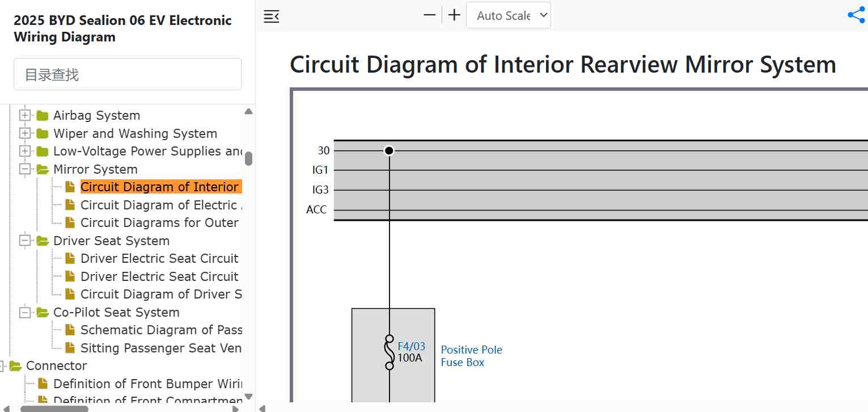Toggle the sidebar menu icon
Viewport: 868px width, 412px height.
(272, 16)
